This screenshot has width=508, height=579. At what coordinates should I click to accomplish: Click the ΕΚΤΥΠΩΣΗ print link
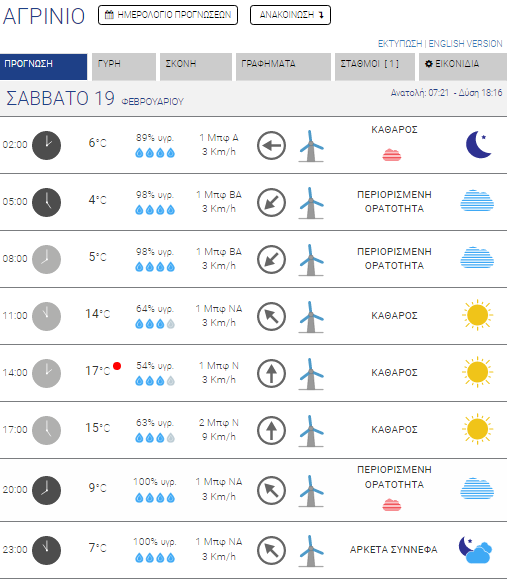point(400,44)
